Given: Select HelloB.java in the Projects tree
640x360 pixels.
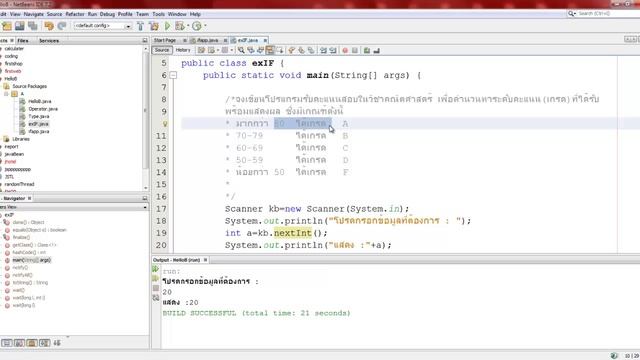Looking at the screenshot, I should point(40,101).
